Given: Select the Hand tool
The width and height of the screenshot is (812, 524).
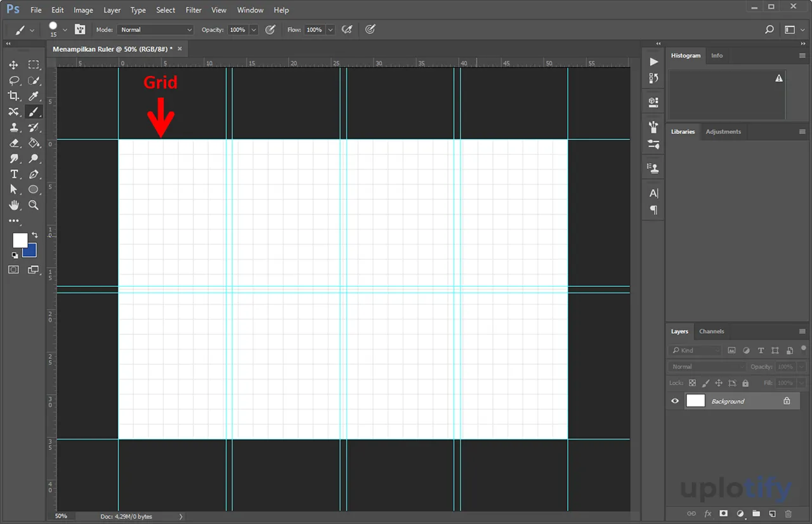Looking at the screenshot, I should 13,205.
